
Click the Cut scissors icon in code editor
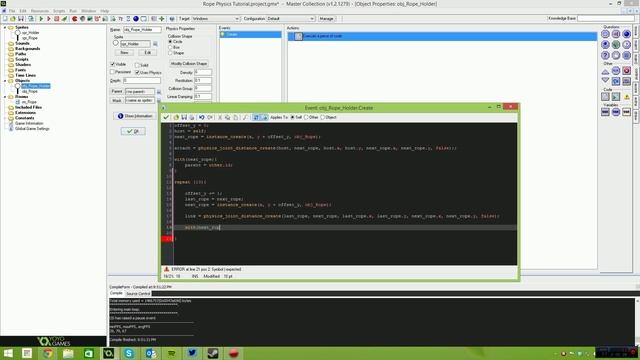point(220,118)
